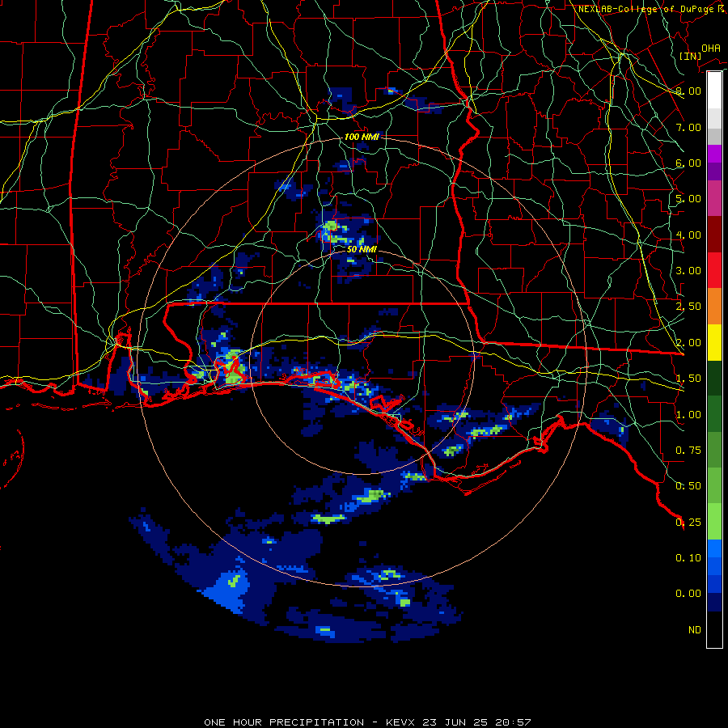
Task: Click the 100 NMI range ring label
Action: (x=362, y=137)
